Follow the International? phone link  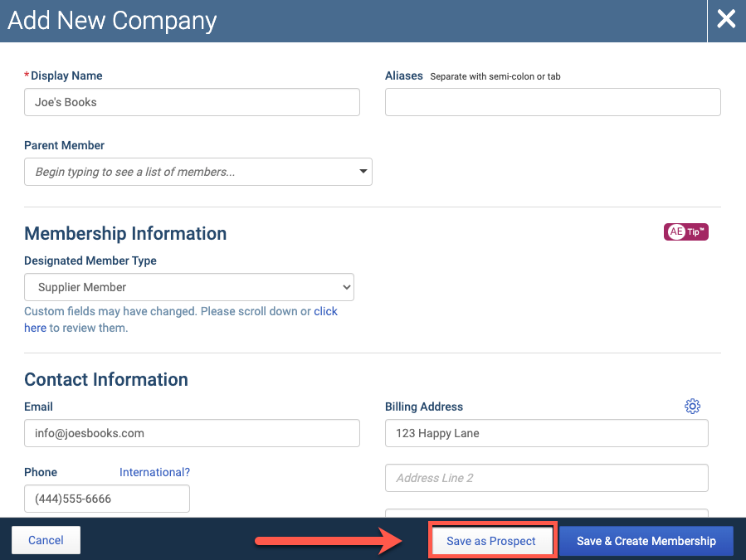click(x=154, y=472)
